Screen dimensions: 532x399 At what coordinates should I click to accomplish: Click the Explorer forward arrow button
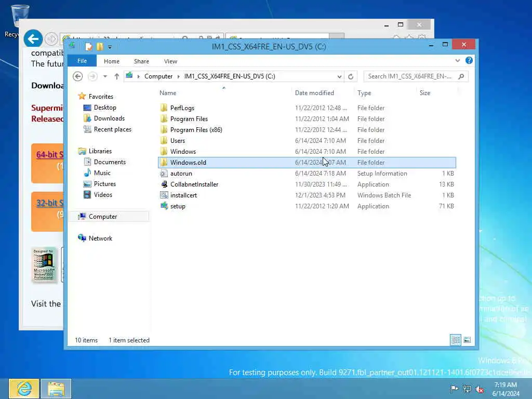(92, 76)
